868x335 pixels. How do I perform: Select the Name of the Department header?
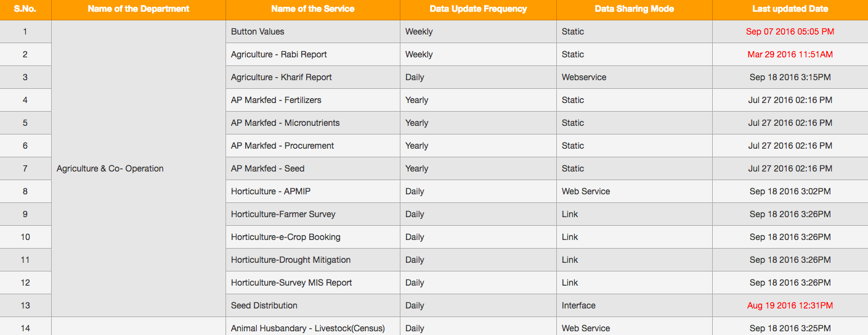point(139,9)
